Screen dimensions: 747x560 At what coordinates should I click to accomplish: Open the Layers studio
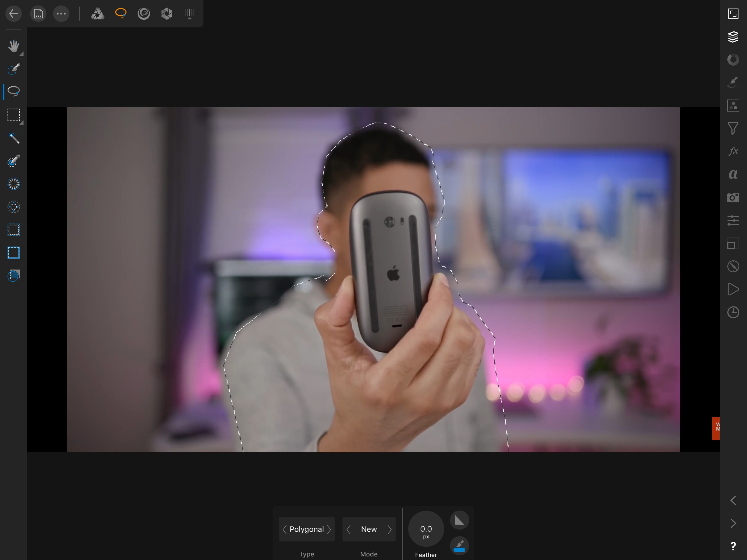pos(733,37)
